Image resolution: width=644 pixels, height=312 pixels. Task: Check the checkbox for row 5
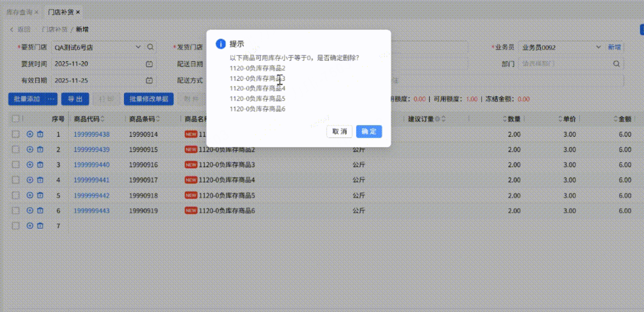click(16, 196)
